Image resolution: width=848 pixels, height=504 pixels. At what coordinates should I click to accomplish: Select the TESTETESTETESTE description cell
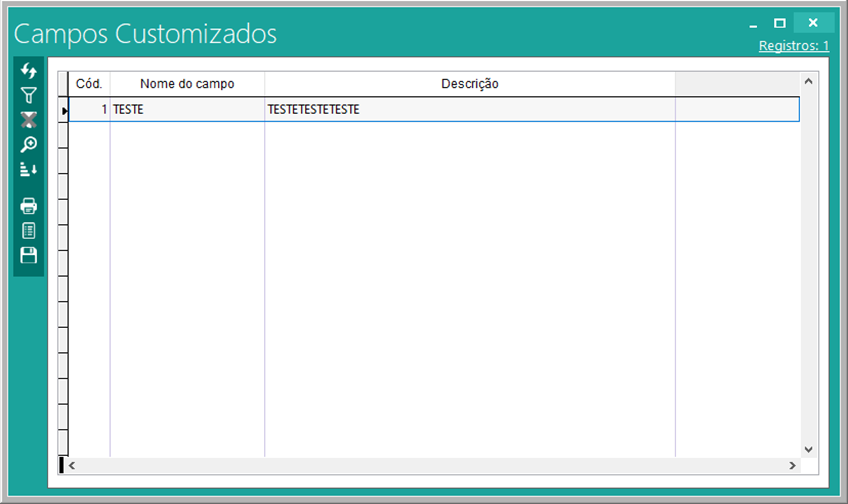coord(469,110)
